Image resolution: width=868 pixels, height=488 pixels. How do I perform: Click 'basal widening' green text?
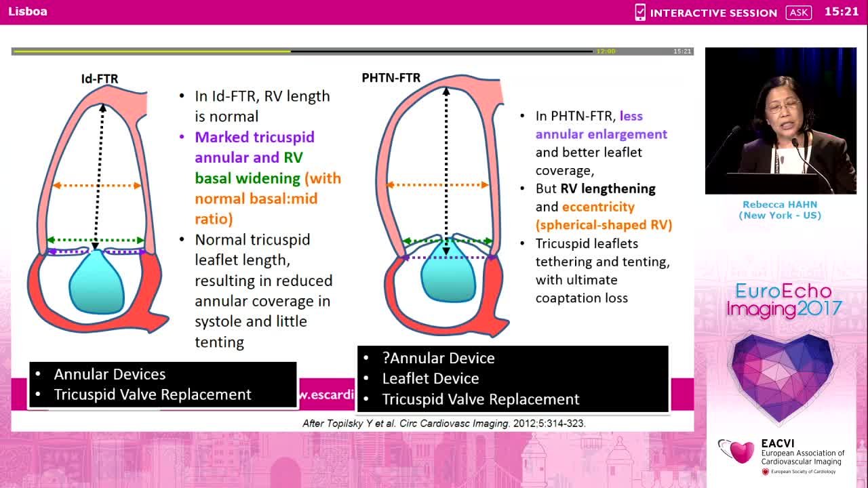tap(248, 178)
